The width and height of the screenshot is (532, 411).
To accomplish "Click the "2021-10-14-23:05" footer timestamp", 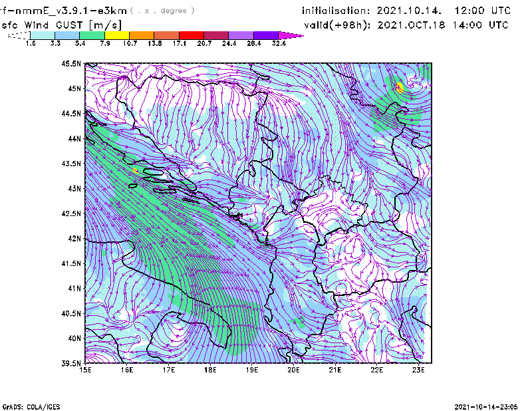I will pyautogui.click(x=486, y=407).
